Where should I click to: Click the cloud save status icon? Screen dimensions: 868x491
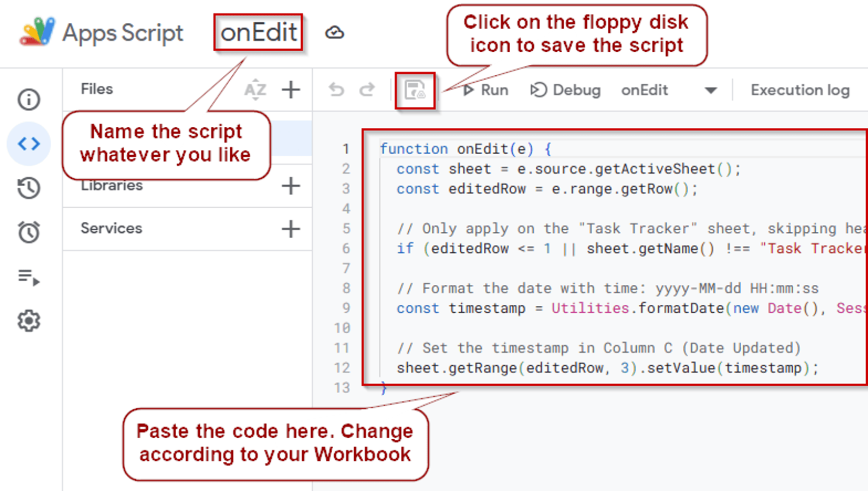pos(335,33)
